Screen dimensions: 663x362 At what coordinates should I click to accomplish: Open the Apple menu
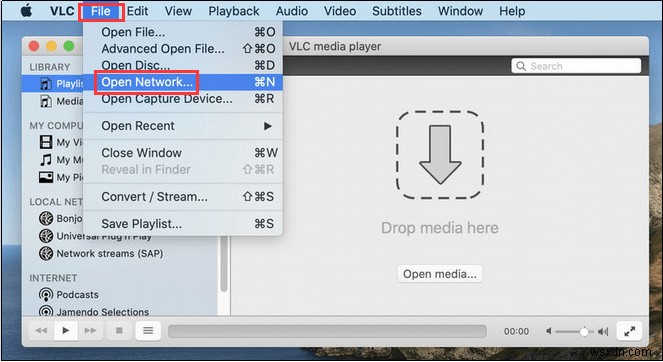click(26, 11)
